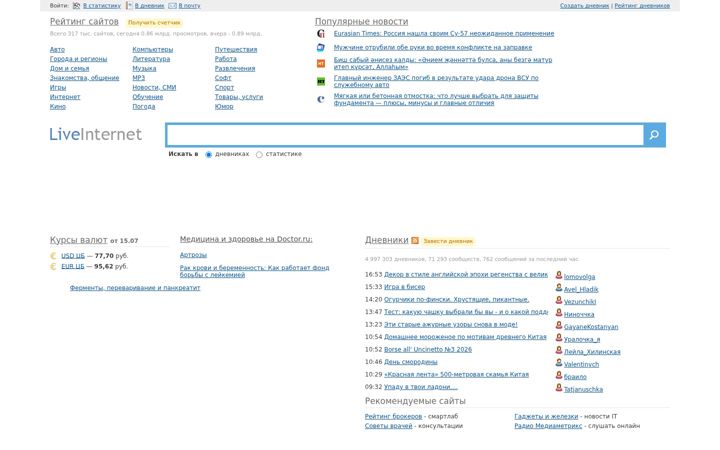Click the user avatar icon beside Vezunchiki

point(559,300)
